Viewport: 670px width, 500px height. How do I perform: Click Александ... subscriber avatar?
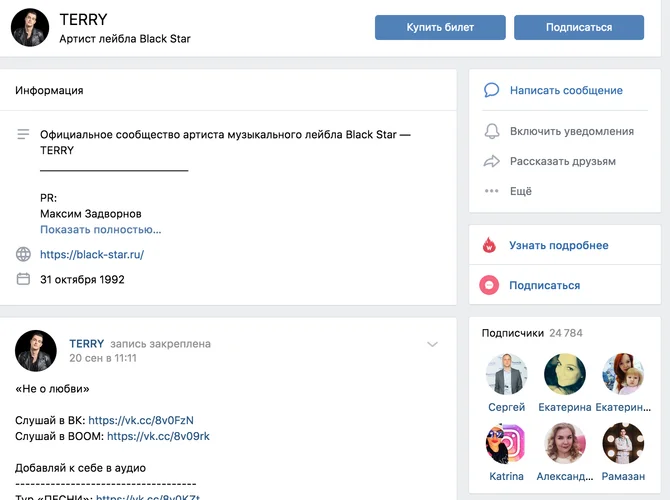click(x=565, y=443)
